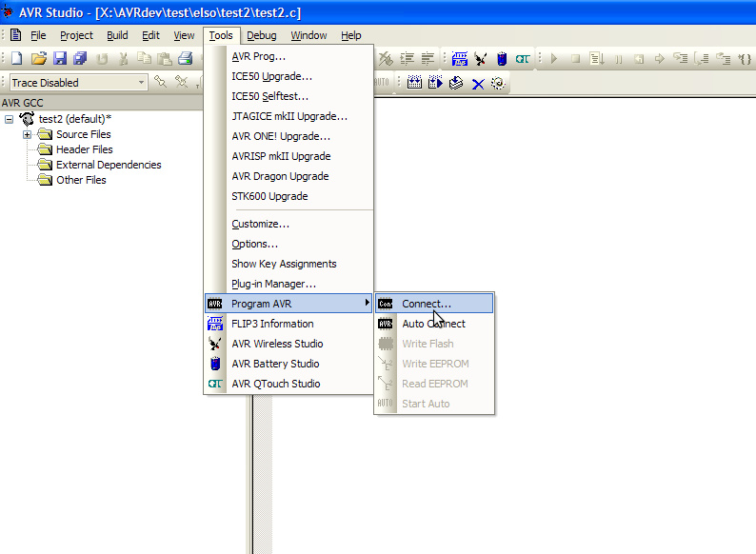The height and width of the screenshot is (554, 756).
Task: Expand the Program AVR submenu
Action: tap(288, 304)
